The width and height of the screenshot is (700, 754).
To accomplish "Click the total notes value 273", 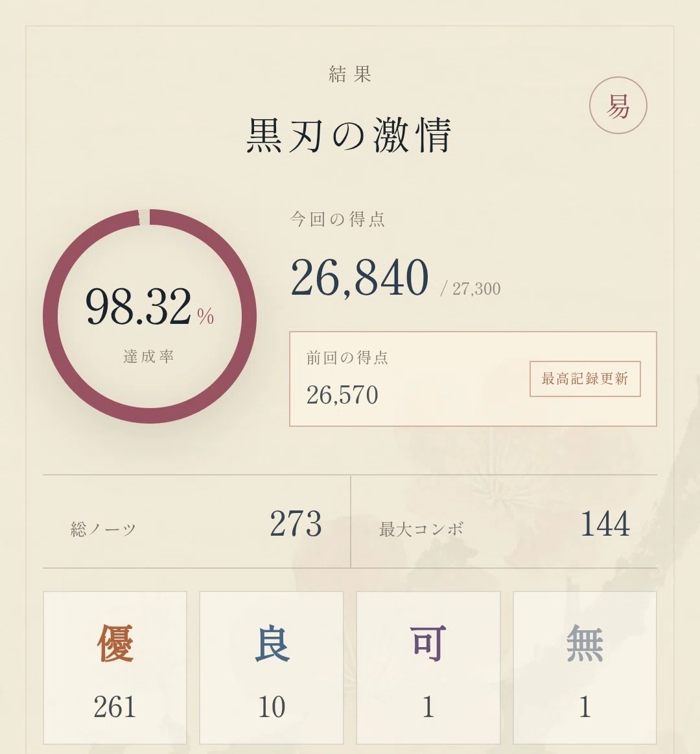I will click(x=296, y=523).
